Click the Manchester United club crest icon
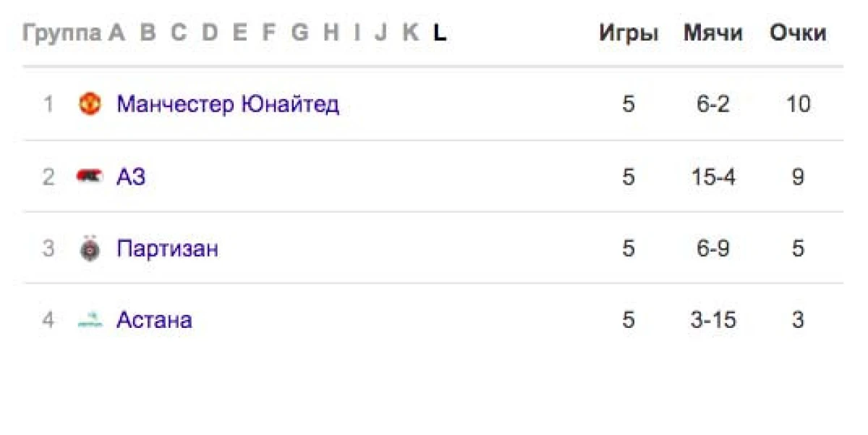The height and width of the screenshot is (435, 868). (x=90, y=104)
